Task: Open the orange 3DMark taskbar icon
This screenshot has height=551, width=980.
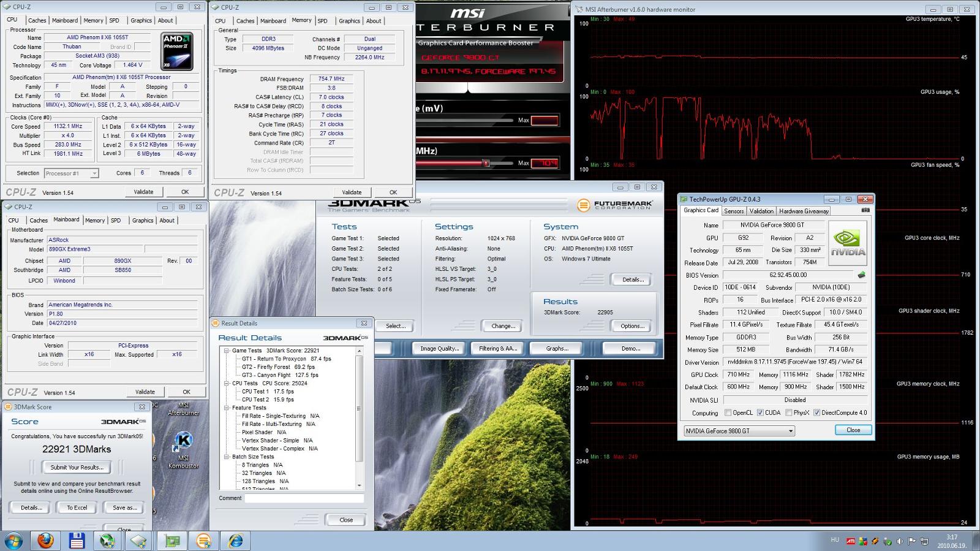Action: [204, 541]
